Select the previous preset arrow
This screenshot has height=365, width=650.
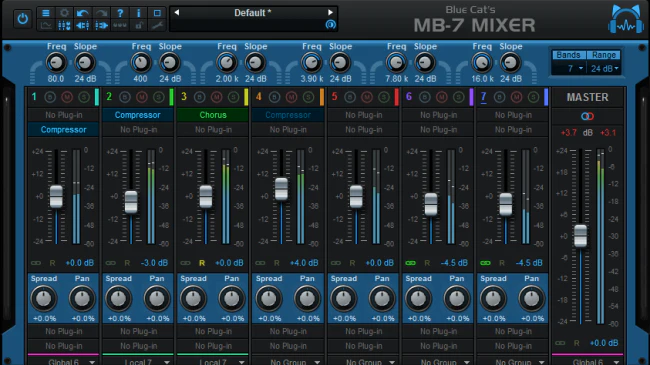click(177, 12)
